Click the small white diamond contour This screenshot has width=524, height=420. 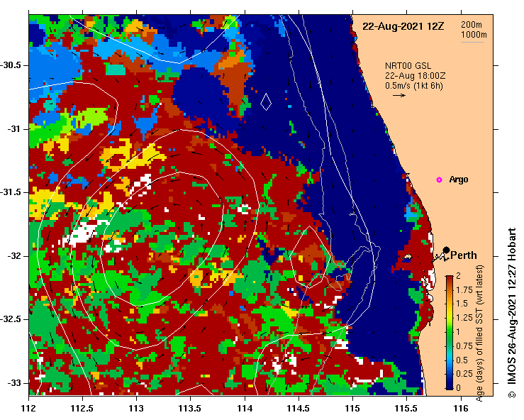(x=266, y=101)
